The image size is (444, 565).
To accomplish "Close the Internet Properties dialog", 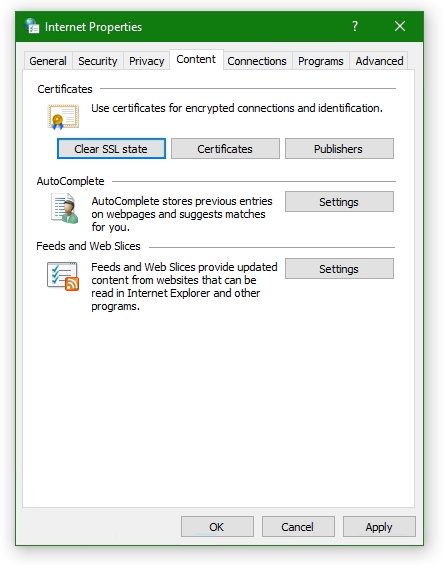I will [x=400, y=26].
